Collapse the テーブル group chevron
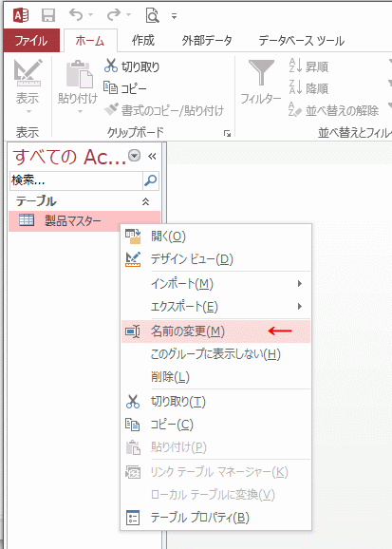Image resolution: width=392 pixels, height=549 pixels. [x=145, y=201]
